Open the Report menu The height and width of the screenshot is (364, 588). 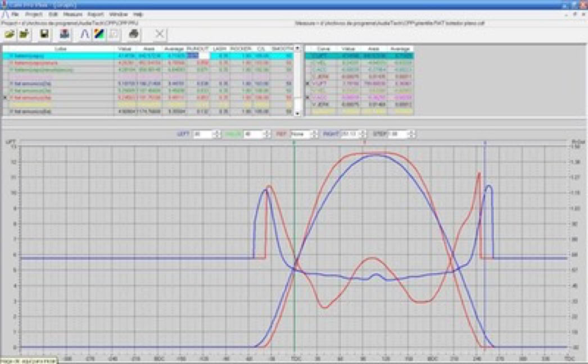tap(95, 13)
